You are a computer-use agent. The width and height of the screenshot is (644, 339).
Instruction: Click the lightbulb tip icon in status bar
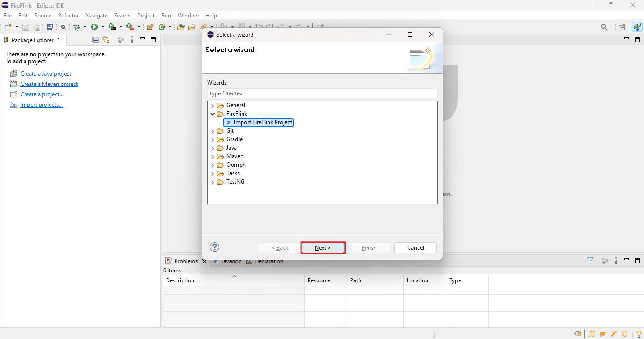tap(639, 334)
